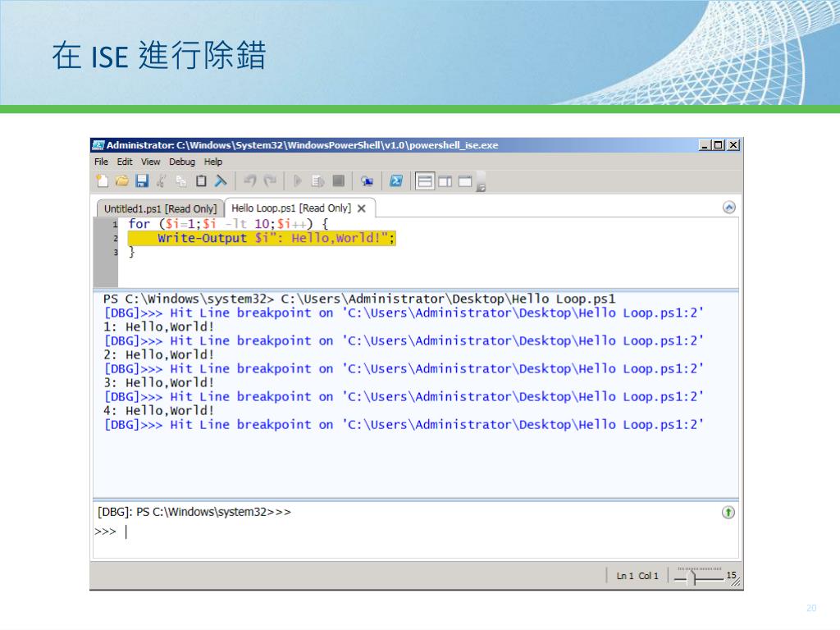Click 'Ln 1 Col 1' status text

tap(637, 575)
